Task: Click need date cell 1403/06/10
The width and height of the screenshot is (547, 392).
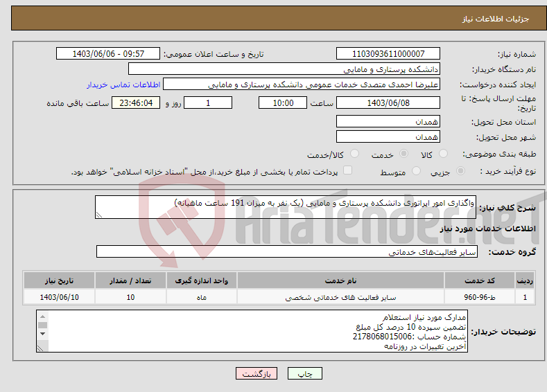Action: tap(60, 297)
